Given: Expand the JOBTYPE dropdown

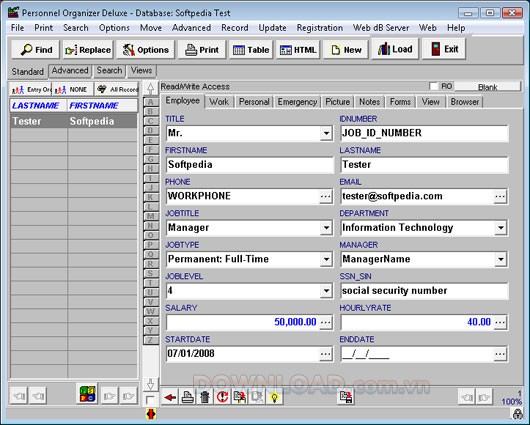Looking at the screenshot, I should pos(326,259).
